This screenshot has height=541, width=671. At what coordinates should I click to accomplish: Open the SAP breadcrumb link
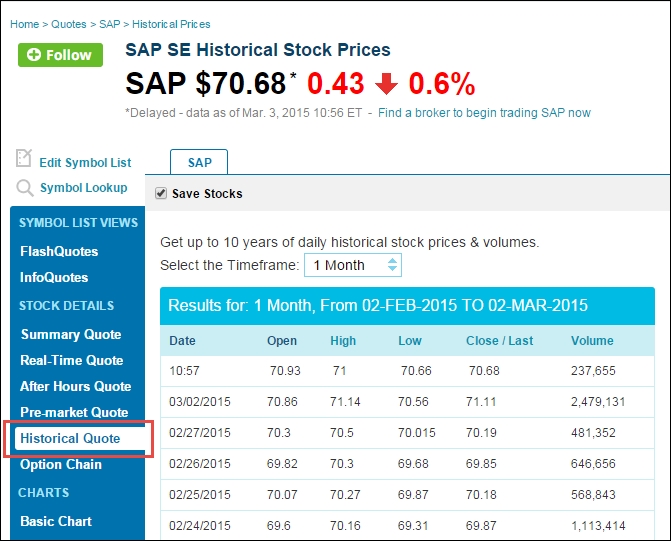110,24
